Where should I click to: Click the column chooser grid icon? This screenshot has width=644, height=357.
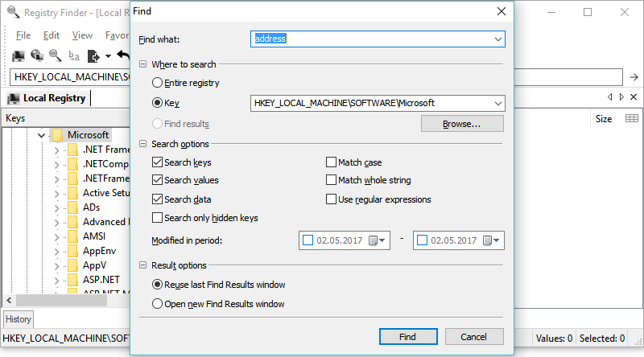[632, 118]
